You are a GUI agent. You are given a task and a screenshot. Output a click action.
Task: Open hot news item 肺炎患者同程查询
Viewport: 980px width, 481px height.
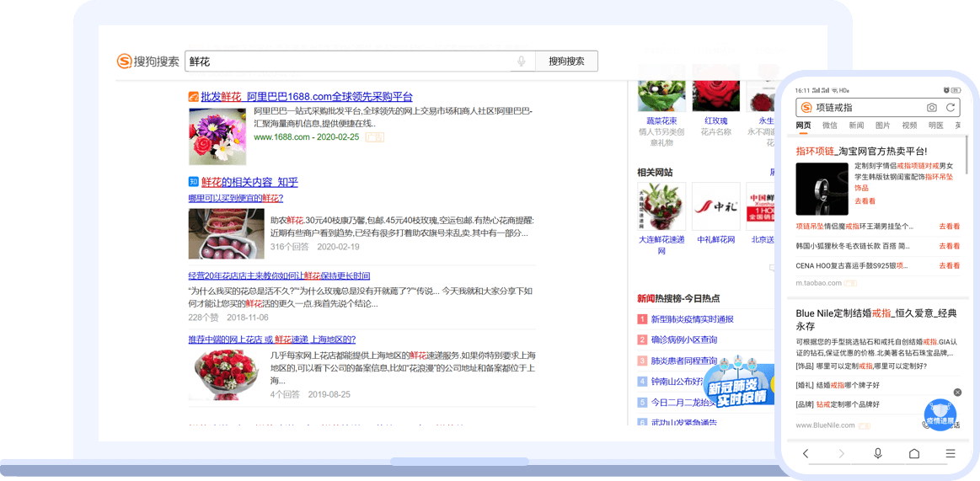(683, 361)
